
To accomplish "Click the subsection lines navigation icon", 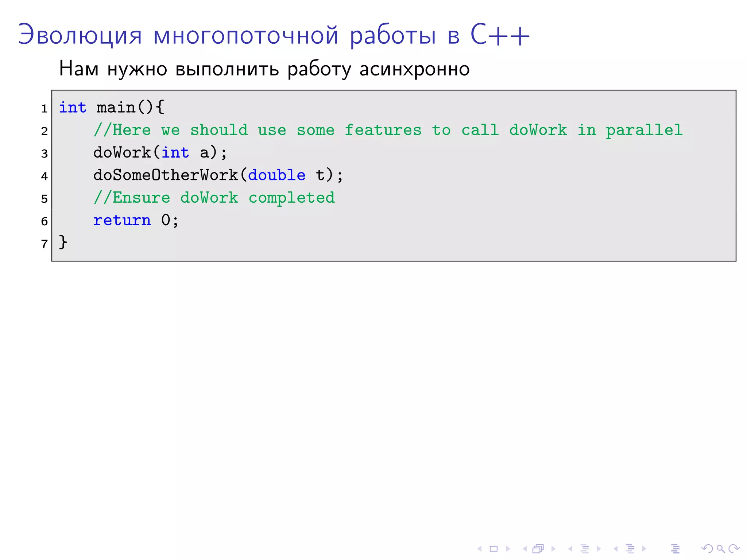I will [x=585, y=549].
